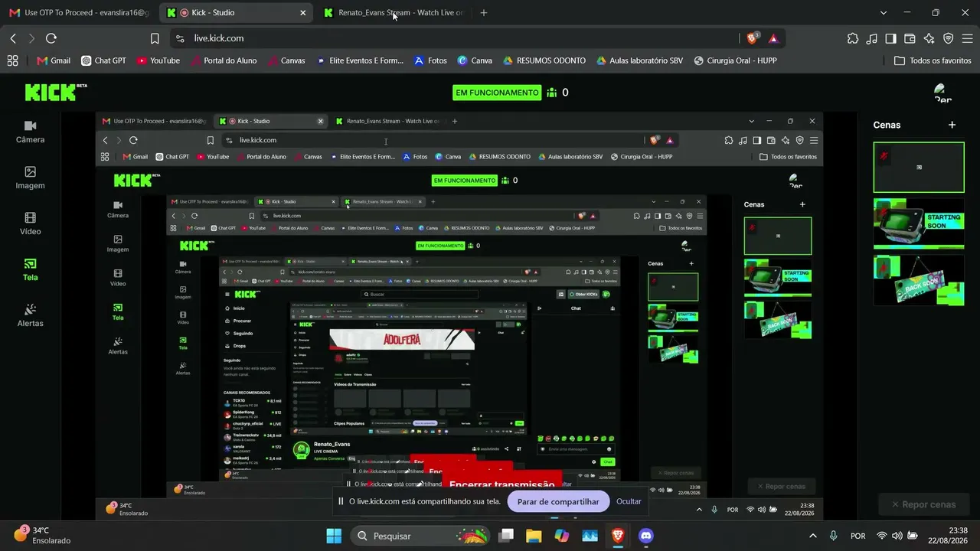Open the Câmera source in Kick Studio sidebar
The height and width of the screenshot is (551, 980).
pos(31,132)
